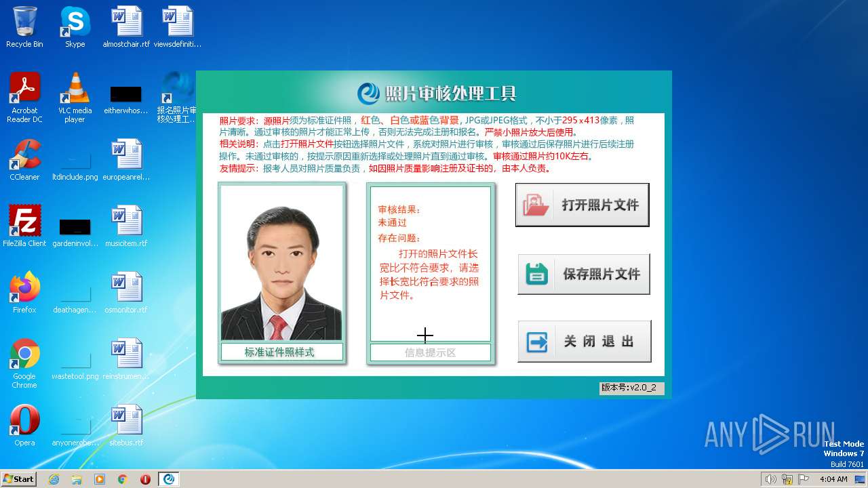Open the CCleaner desktop shortcut

tap(24, 160)
